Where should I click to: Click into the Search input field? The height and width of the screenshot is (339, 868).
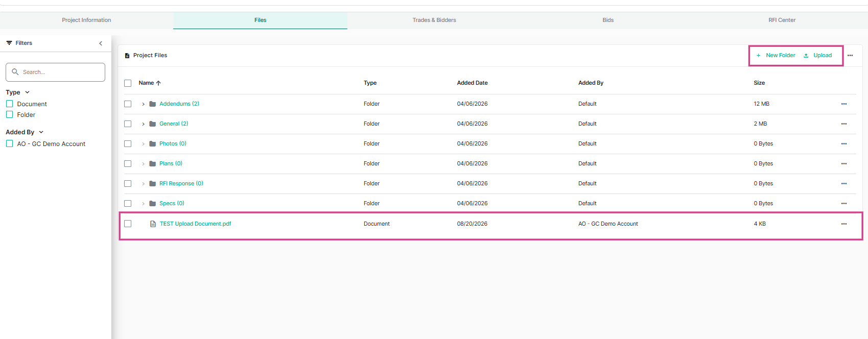(55, 72)
